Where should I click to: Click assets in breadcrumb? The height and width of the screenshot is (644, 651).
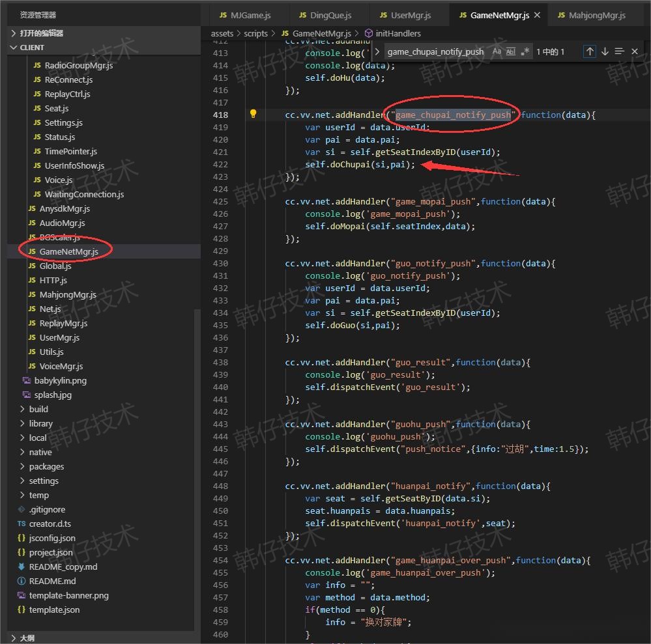(x=222, y=34)
